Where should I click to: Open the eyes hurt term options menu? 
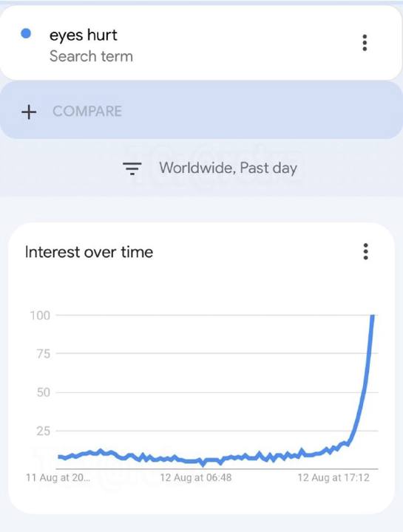pos(365,43)
